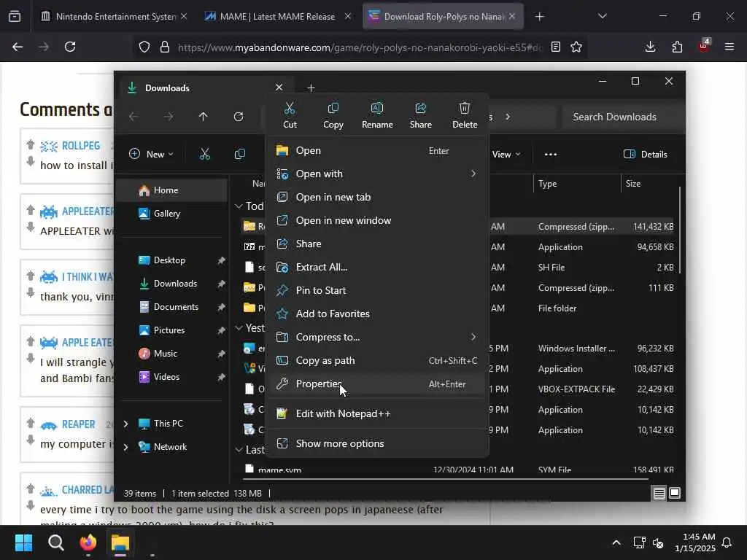Expand Network tree node
Image resolution: width=747 pixels, height=560 pixels.
coord(125,447)
